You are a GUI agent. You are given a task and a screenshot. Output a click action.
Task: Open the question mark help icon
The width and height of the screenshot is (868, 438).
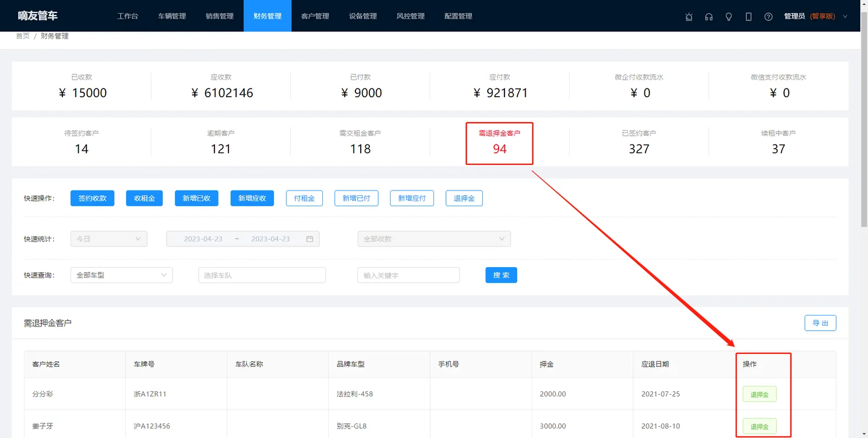tap(768, 16)
